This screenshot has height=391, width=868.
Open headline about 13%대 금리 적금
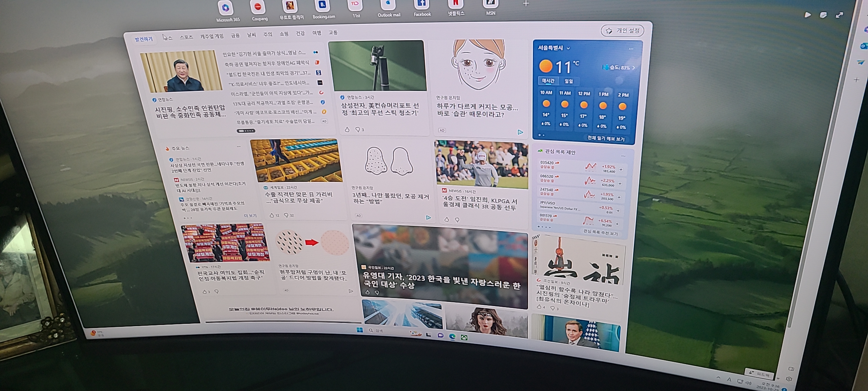(x=273, y=103)
